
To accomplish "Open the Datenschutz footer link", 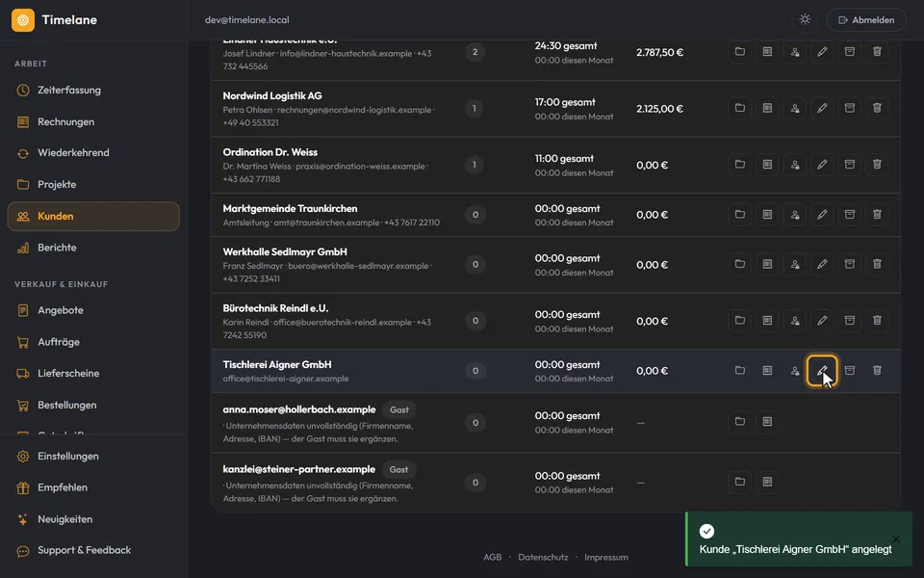I will click(543, 557).
